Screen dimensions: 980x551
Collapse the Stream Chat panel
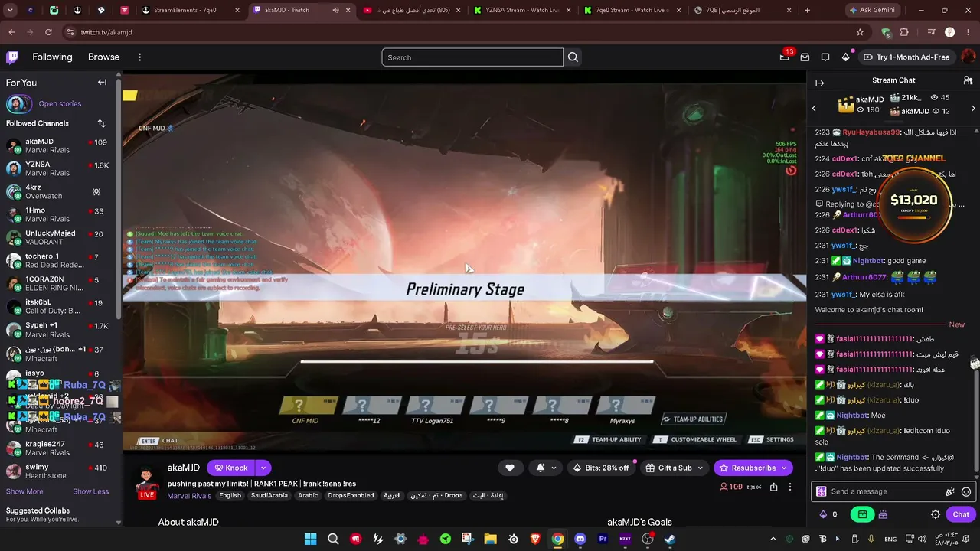(819, 83)
